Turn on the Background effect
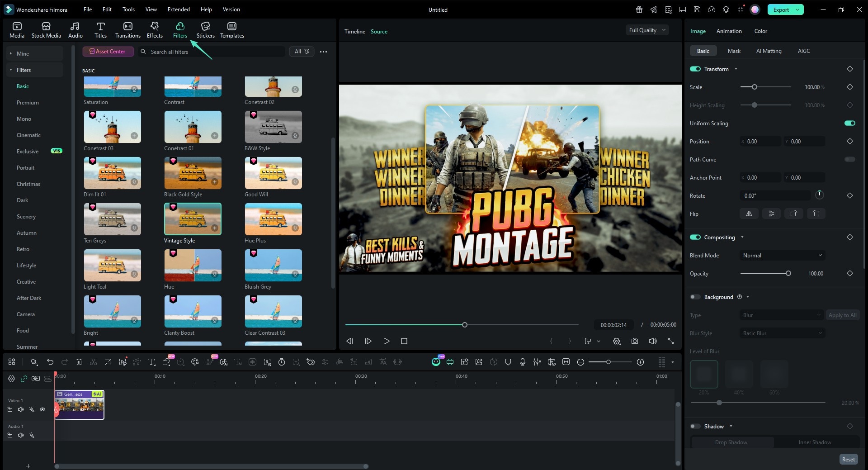The height and width of the screenshot is (470, 868). [695, 297]
